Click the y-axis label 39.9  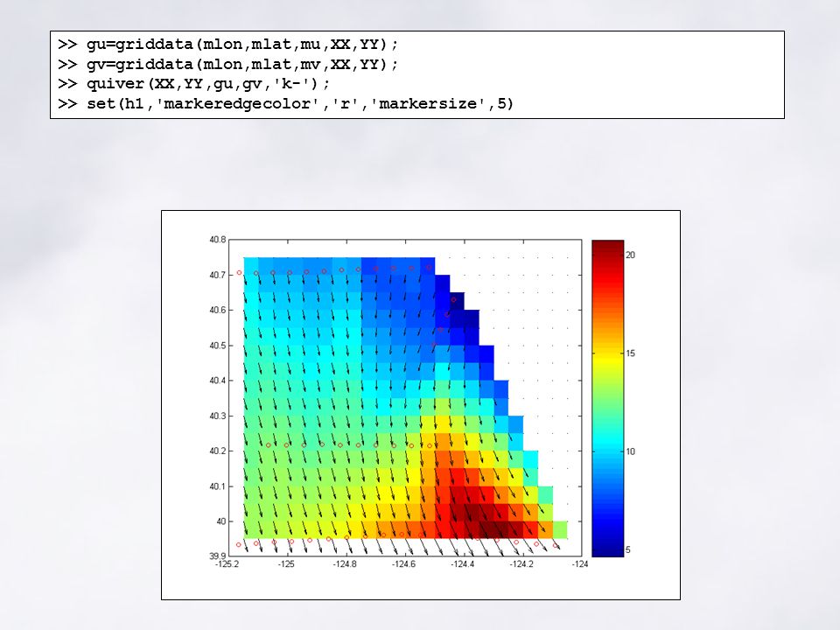point(218,556)
